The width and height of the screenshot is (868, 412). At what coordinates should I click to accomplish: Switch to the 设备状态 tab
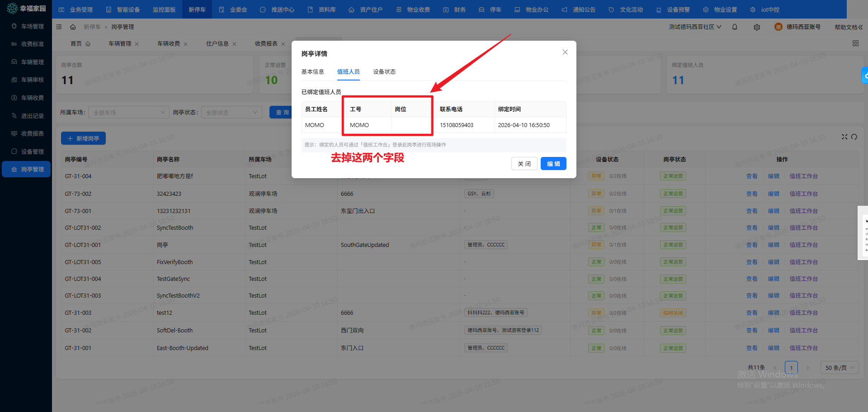coord(384,72)
